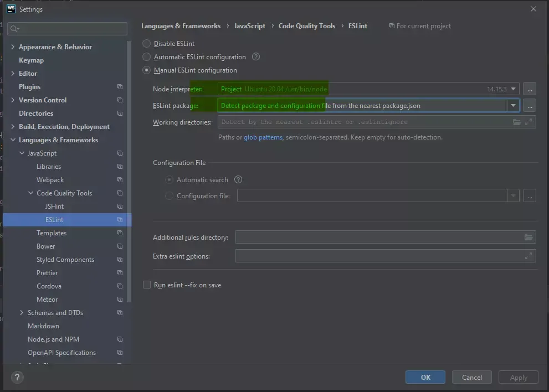The width and height of the screenshot is (549, 392).
Task: Click the Apply button
Action: click(518, 377)
